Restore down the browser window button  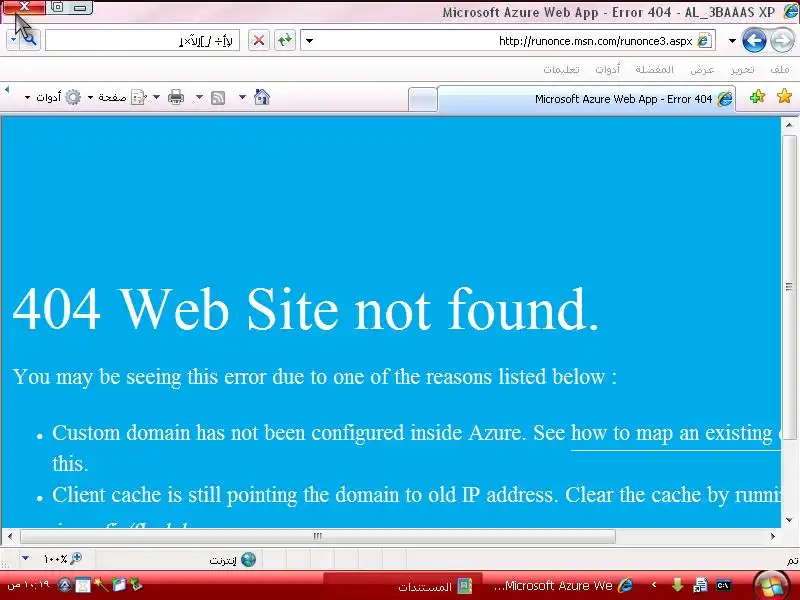(x=58, y=7)
